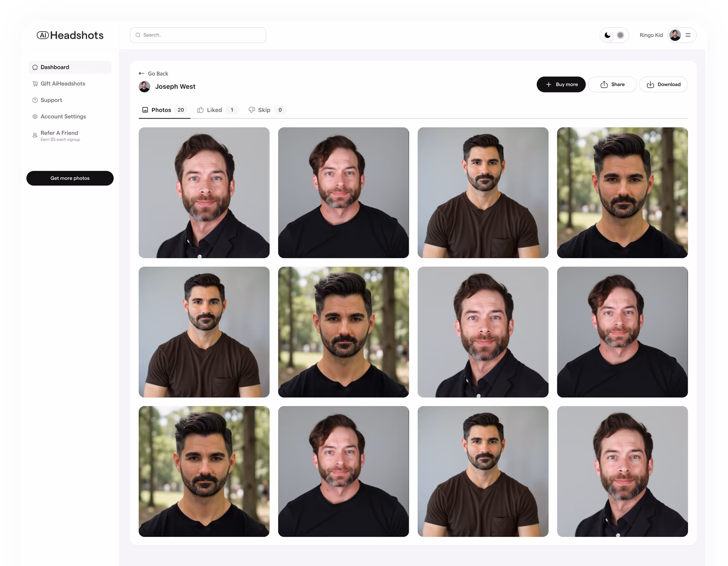Click Ringo Kid profile avatar

(x=675, y=35)
